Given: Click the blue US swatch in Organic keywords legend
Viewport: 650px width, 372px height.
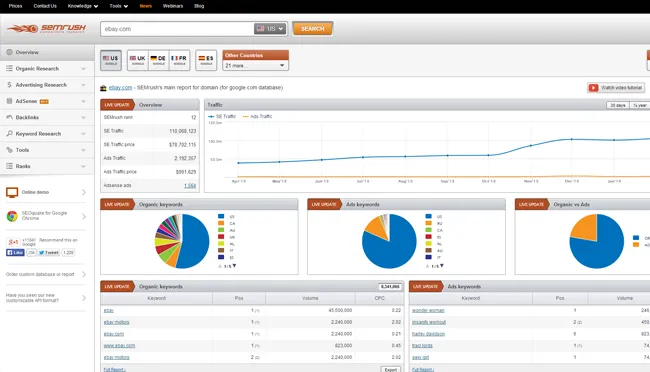Looking at the screenshot, I should pos(221,216).
